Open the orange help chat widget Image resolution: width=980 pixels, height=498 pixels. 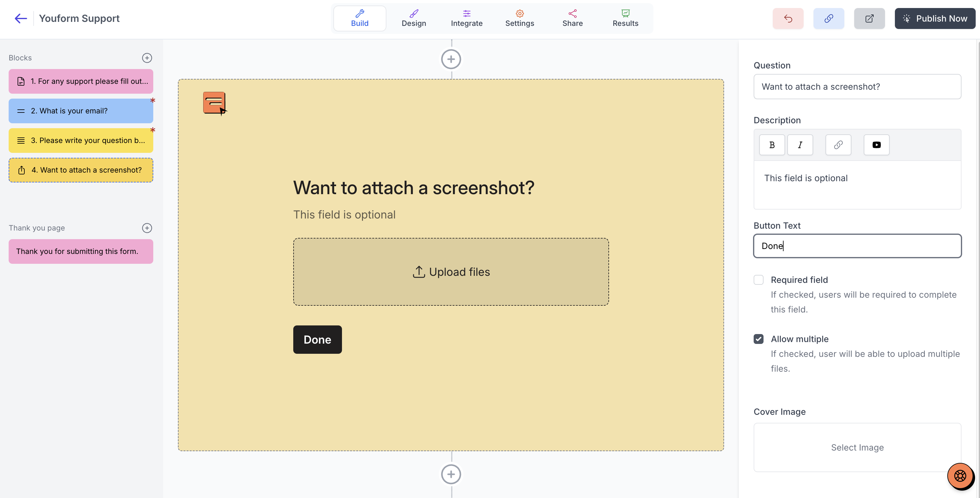(960, 476)
